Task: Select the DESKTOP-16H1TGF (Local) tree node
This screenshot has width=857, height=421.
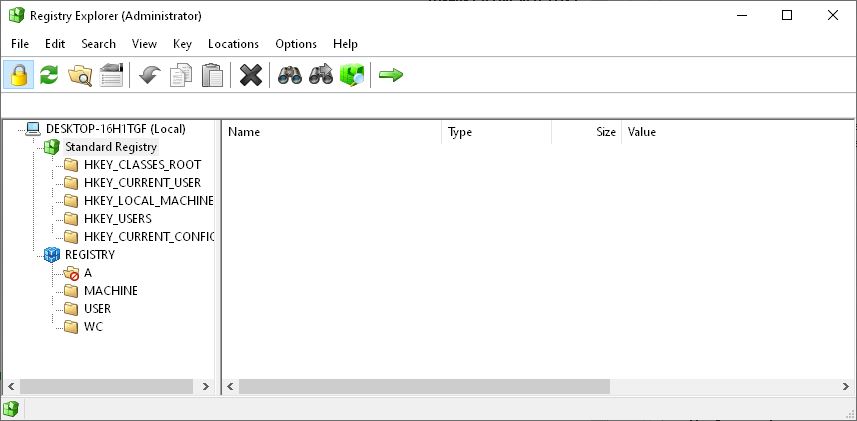Action: point(116,129)
